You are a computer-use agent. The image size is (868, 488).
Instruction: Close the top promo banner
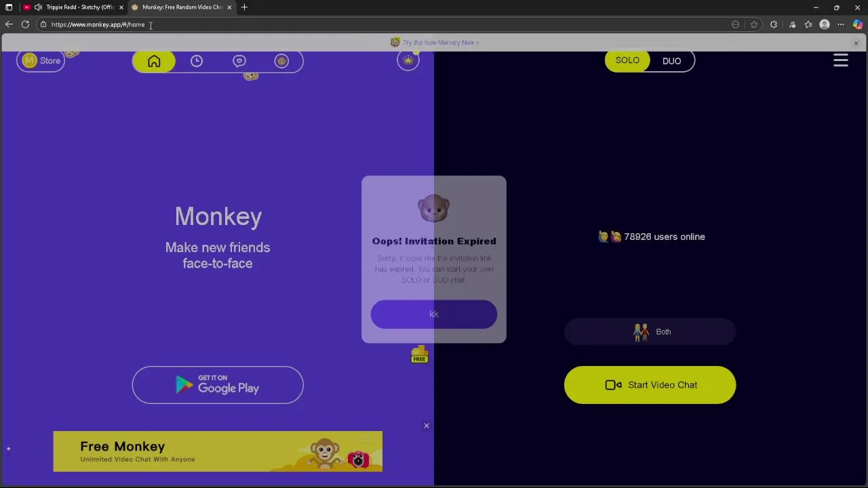[856, 43]
